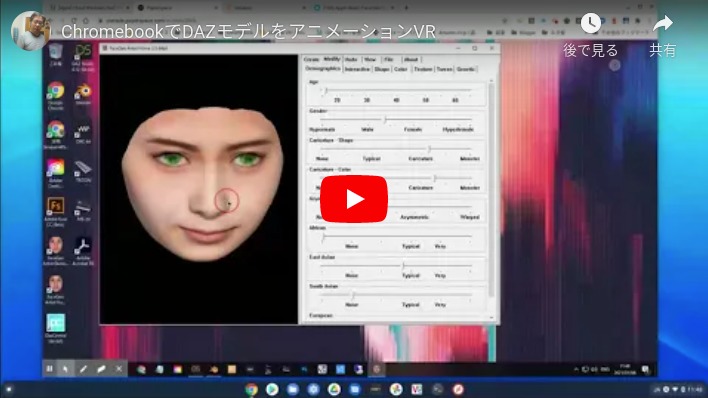Viewport: 708px width, 398px height.
Task: Switch to the About tab in FaceGen
Action: coord(410,59)
